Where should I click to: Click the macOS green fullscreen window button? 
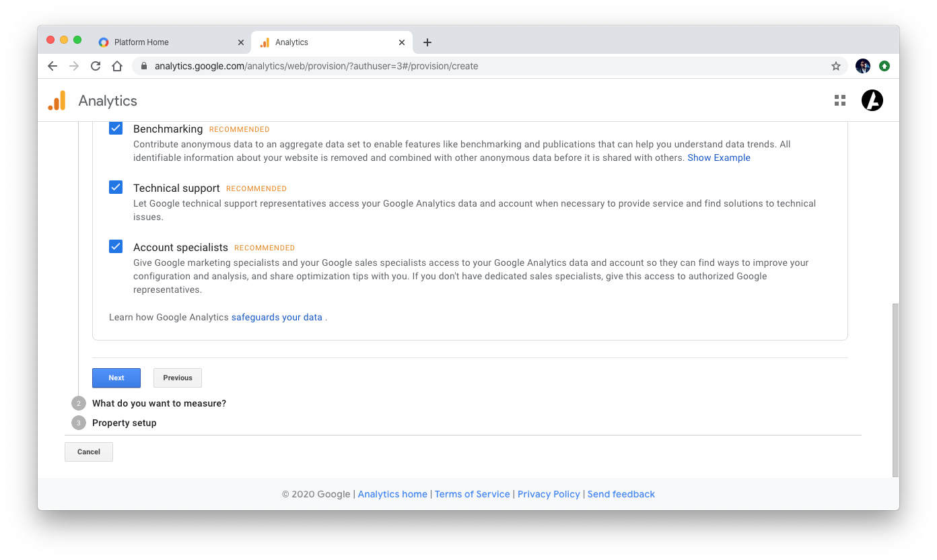click(77, 40)
